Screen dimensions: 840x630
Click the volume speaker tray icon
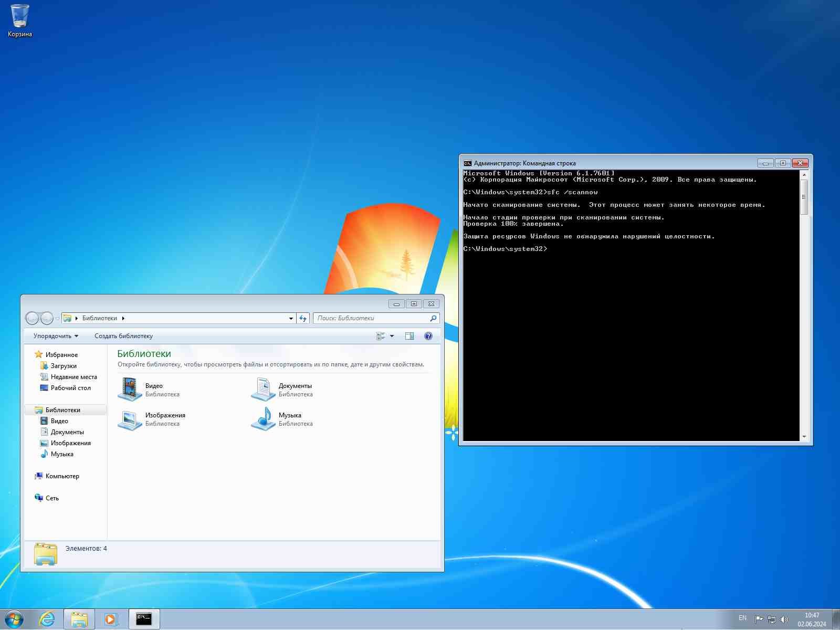coord(784,619)
